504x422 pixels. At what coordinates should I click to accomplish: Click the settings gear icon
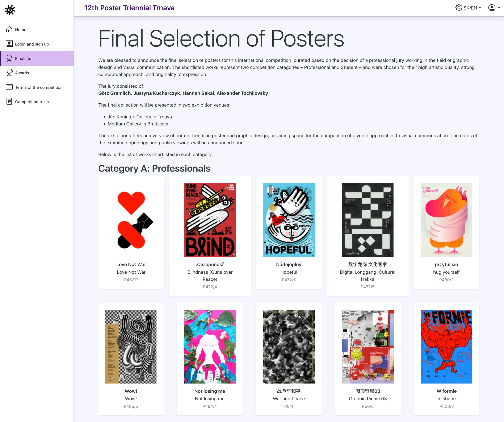click(458, 8)
